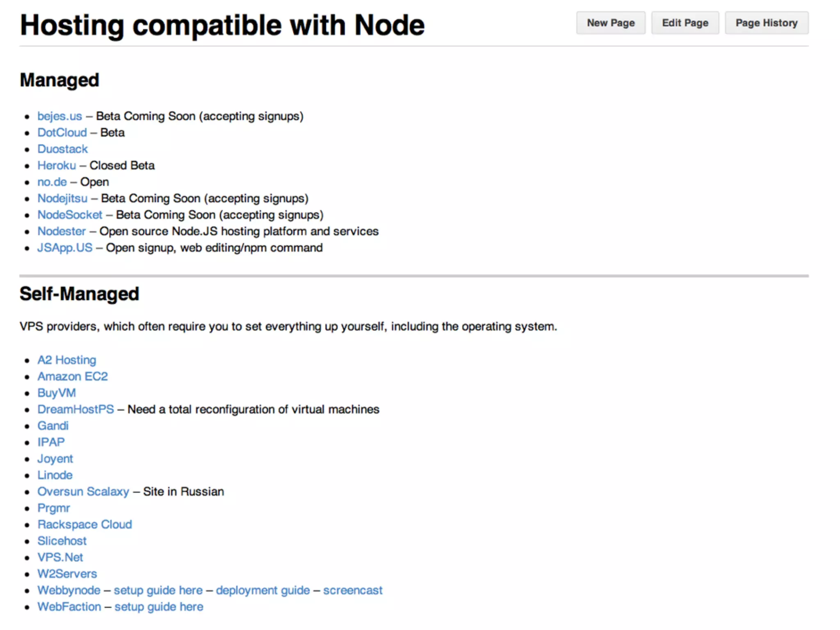Click the Webbynode screencast link
Image resolution: width=840 pixels, height=630 pixels.
352,590
